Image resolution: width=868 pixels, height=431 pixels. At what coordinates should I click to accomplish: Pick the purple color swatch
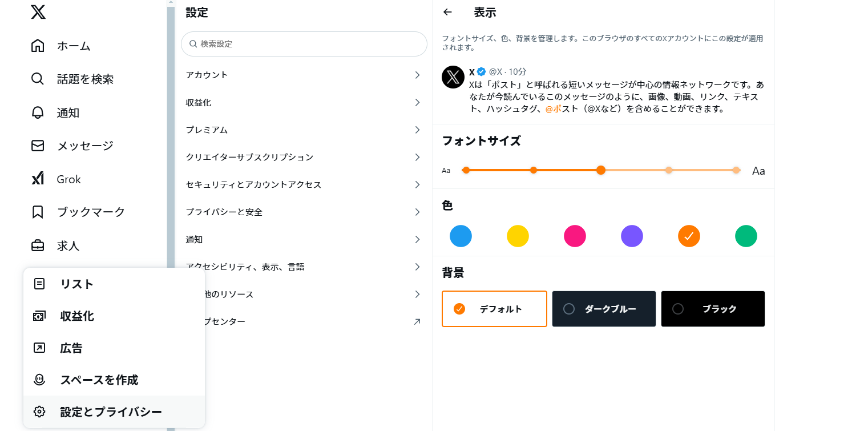pyautogui.click(x=632, y=236)
